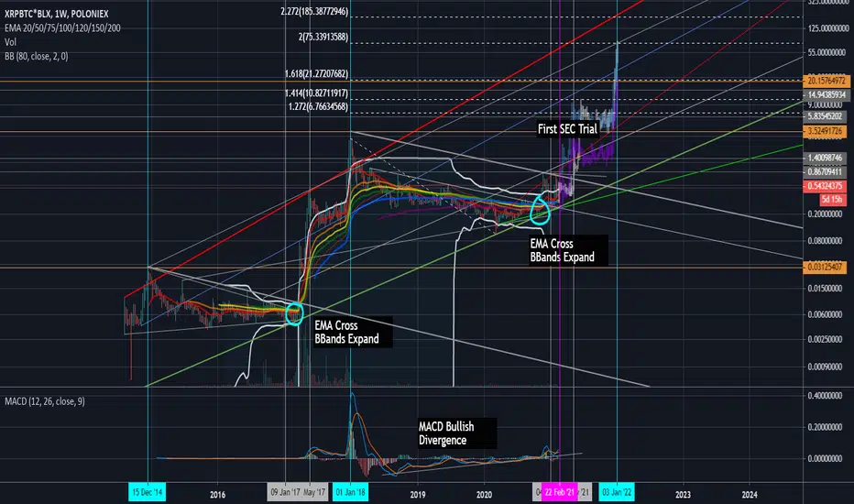
Task: Click the MACD (12, 26, close, 9) legend
Action: [x=45, y=401]
